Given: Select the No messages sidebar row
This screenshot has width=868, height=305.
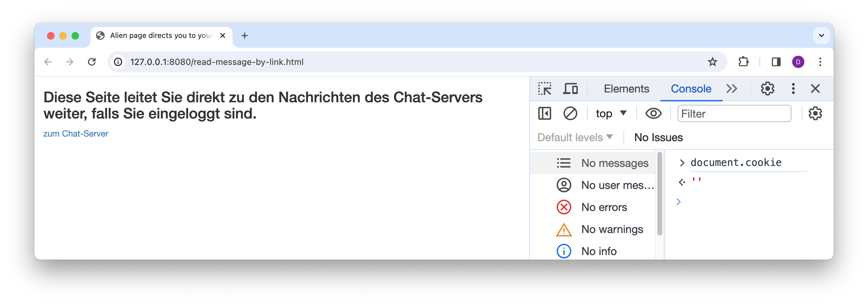Looking at the screenshot, I should 593,163.
